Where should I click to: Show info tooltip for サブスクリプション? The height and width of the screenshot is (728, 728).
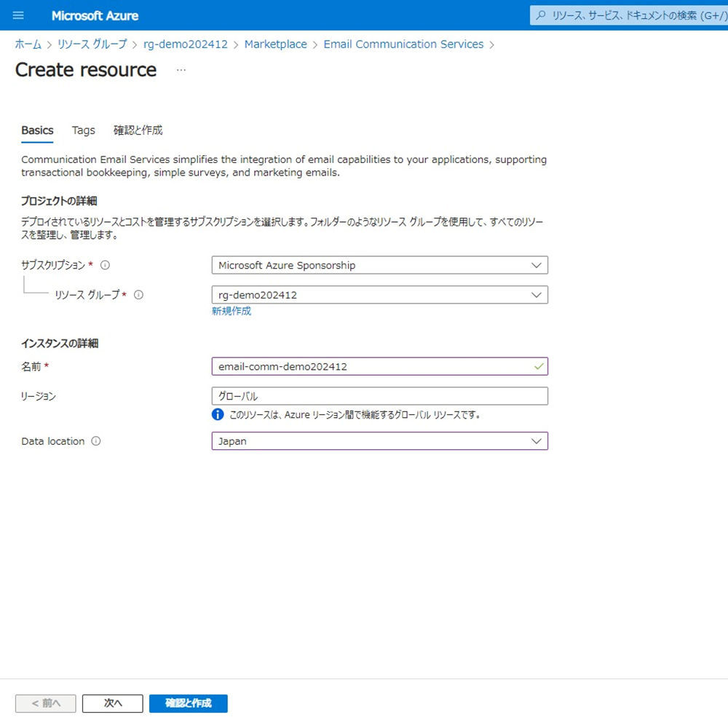coord(106,265)
